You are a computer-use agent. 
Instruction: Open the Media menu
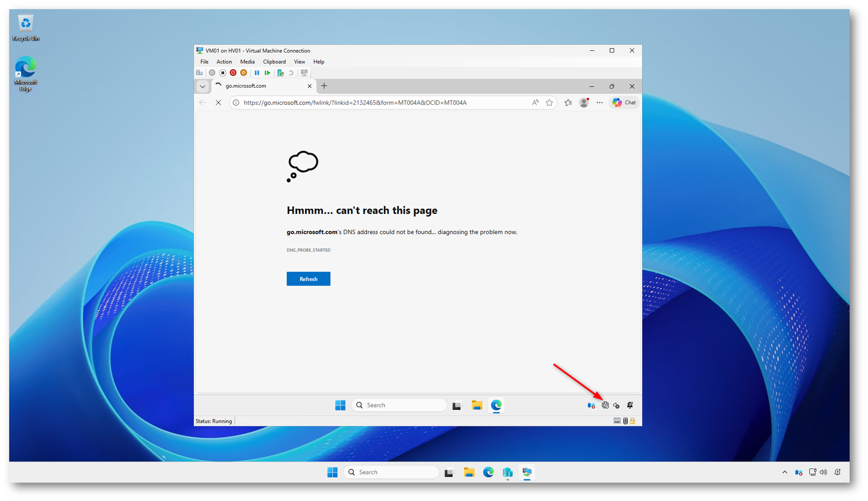click(x=247, y=62)
